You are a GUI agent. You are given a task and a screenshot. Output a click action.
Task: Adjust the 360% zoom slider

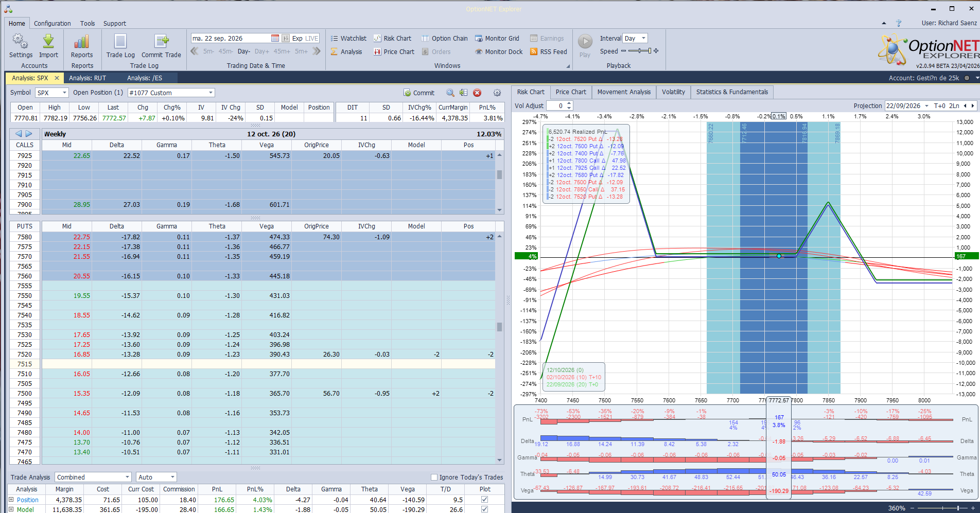pos(943,508)
